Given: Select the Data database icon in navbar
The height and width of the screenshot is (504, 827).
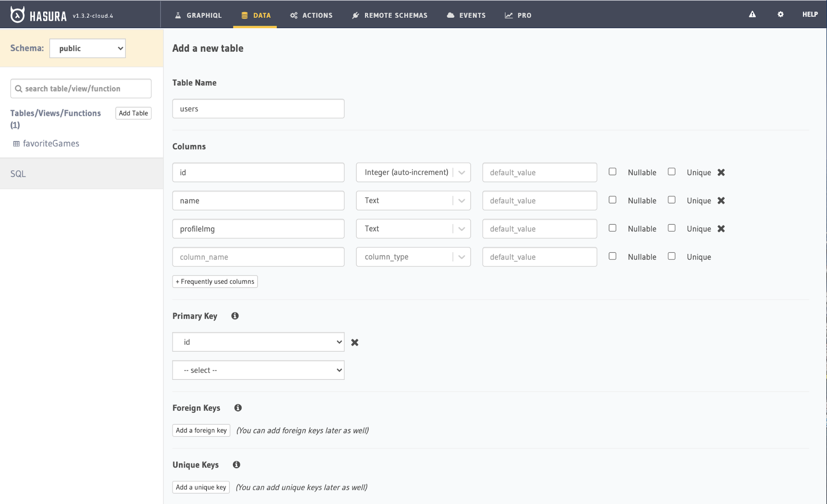Looking at the screenshot, I should click(x=244, y=15).
